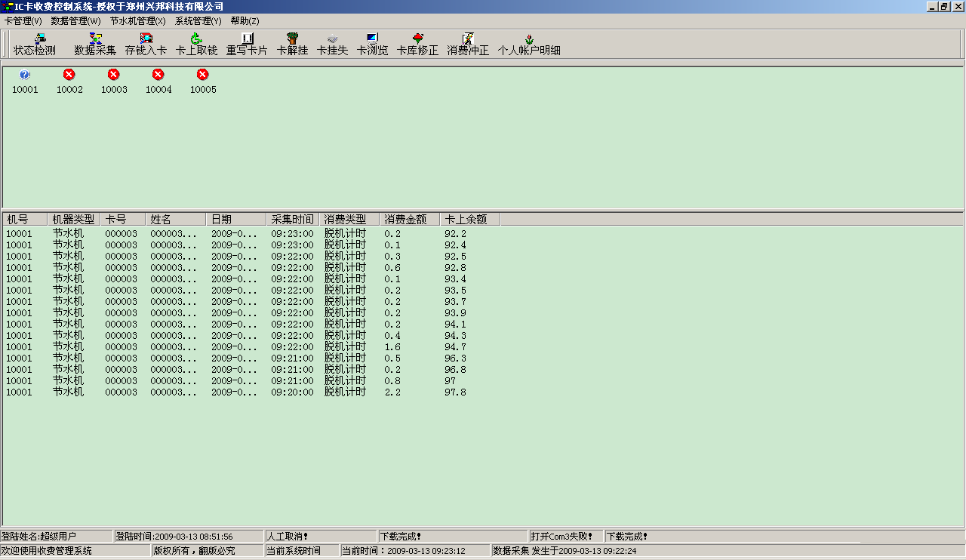This screenshot has height=560, width=966.
Task: Select the 存钱入卡 deposit tool
Action: 146,45
